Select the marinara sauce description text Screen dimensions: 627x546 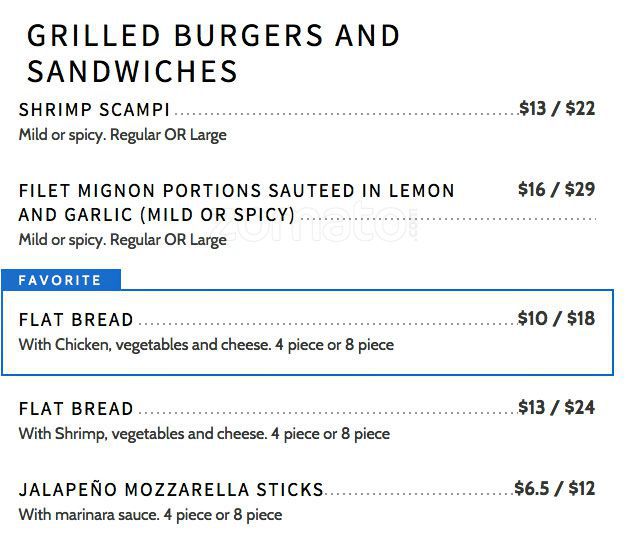[x=150, y=515]
